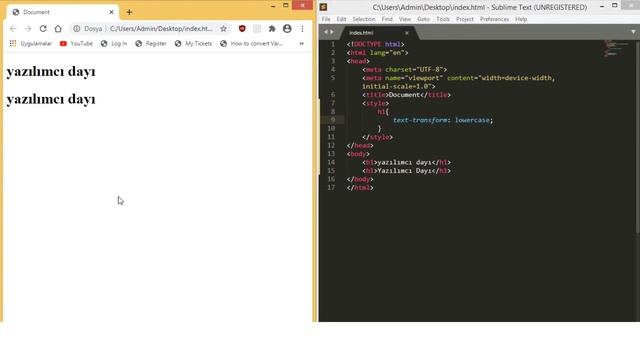Click the first heading on the web page

tap(51, 72)
